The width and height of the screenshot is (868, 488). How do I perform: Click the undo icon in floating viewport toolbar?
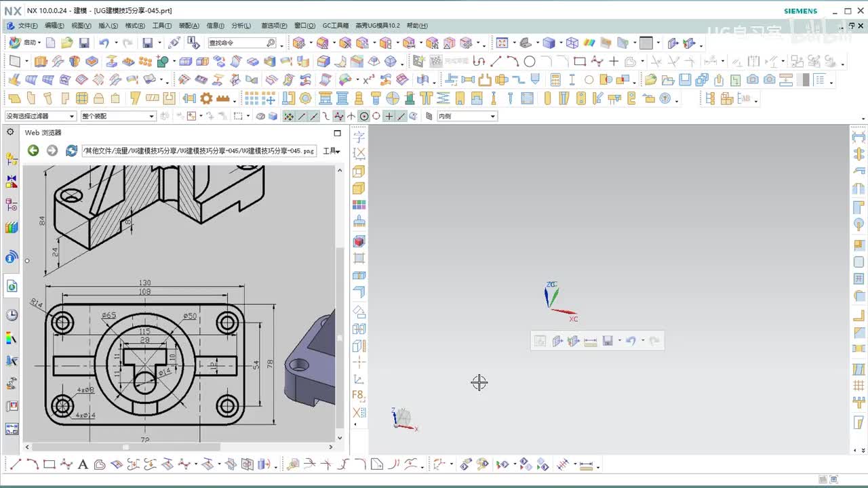(631, 341)
